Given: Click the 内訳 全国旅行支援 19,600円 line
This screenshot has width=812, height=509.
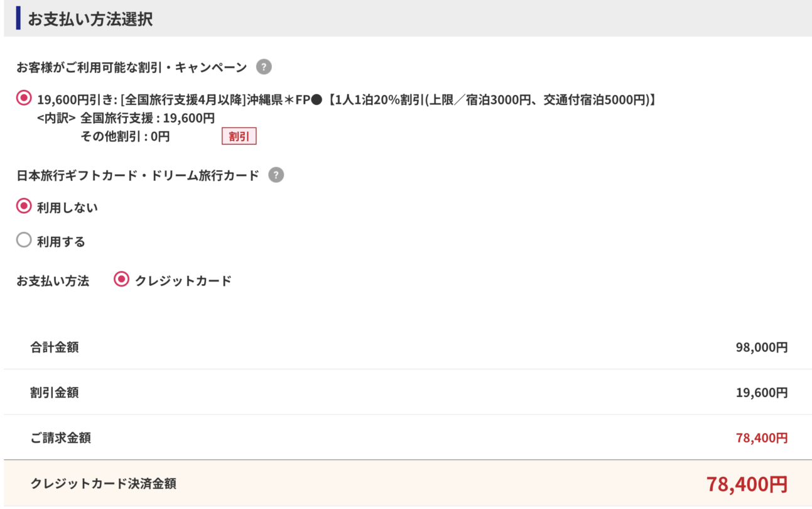Looking at the screenshot, I should point(126,118).
